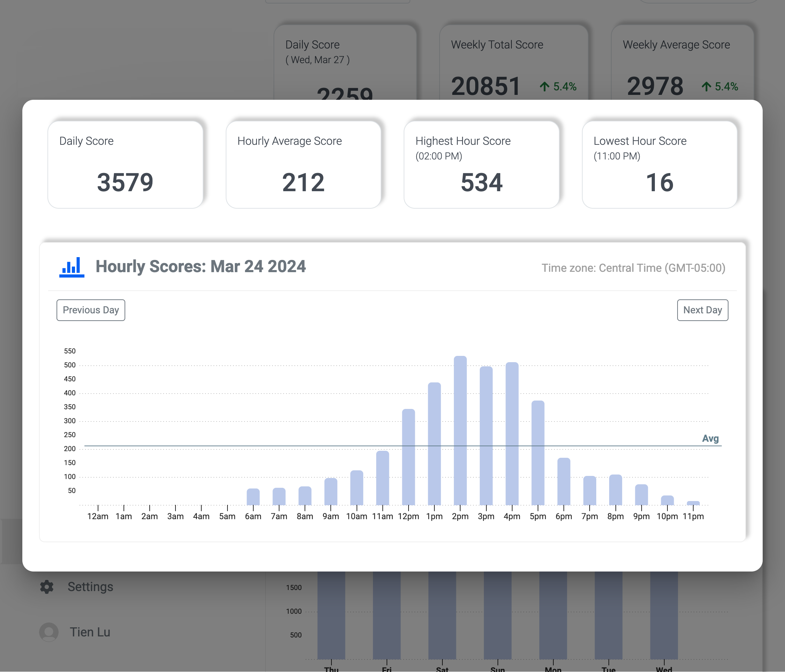Select the 6am hourly bar
785x672 pixels.
pos(253,496)
